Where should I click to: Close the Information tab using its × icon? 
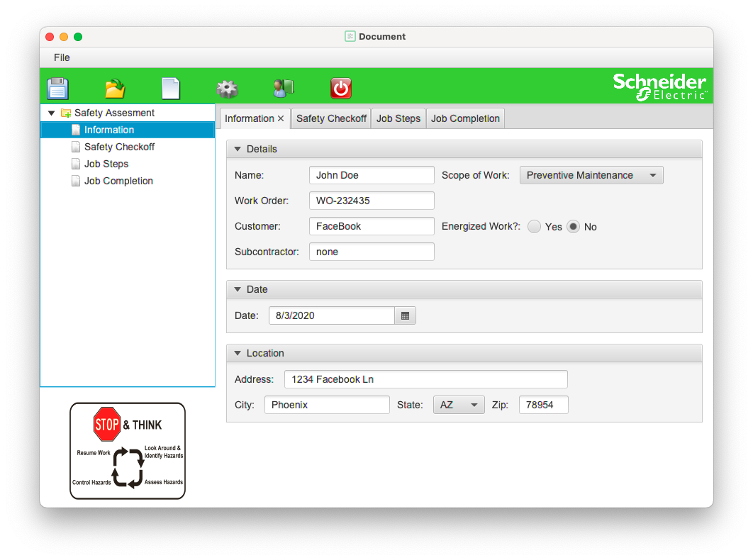pyautogui.click(x=279, y=118)
